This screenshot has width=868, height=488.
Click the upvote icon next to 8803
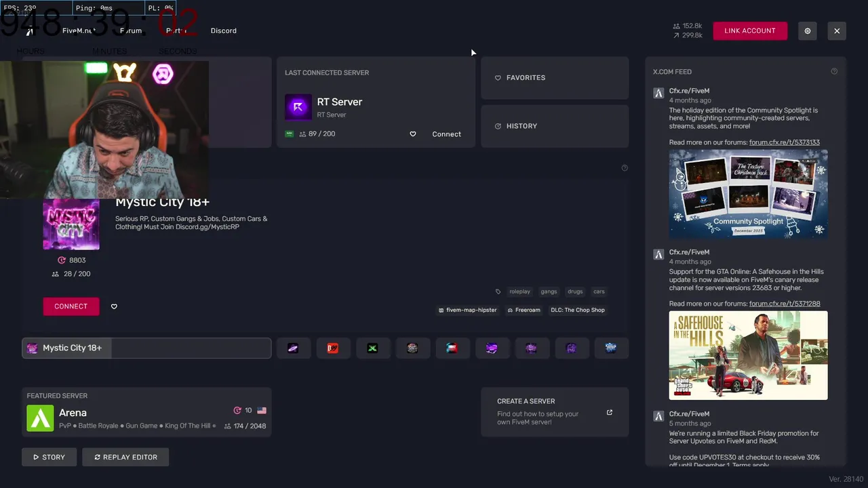tap(62, 260)
